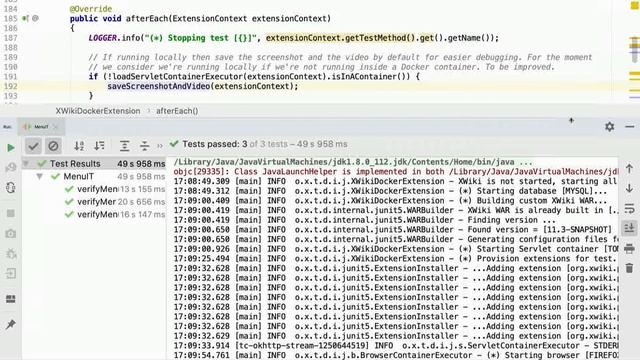The height and width of the screenshot is (360, 640).
Task: Collapse the Test Results tree node
Action: (x=26, y=164)
